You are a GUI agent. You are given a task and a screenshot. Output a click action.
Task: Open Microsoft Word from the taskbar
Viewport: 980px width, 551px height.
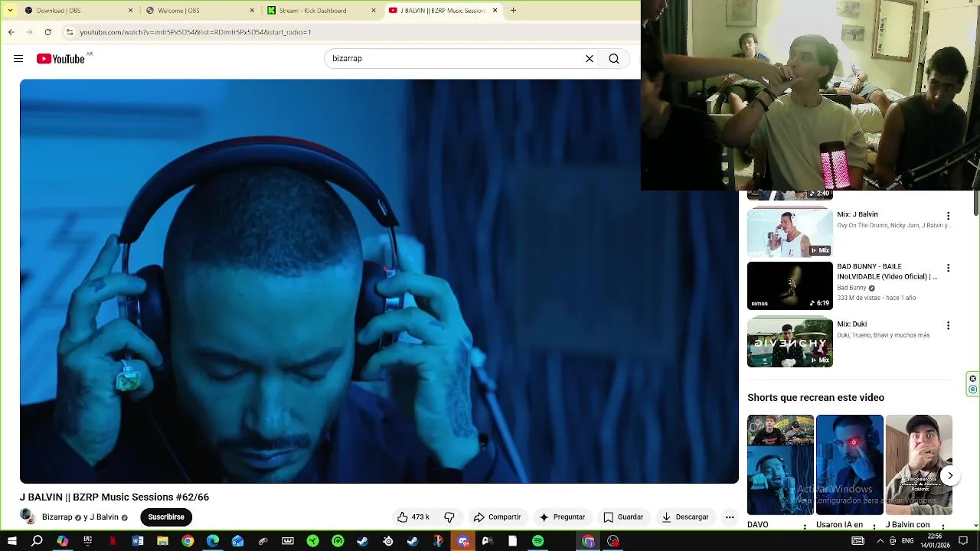tap(138, 541)
